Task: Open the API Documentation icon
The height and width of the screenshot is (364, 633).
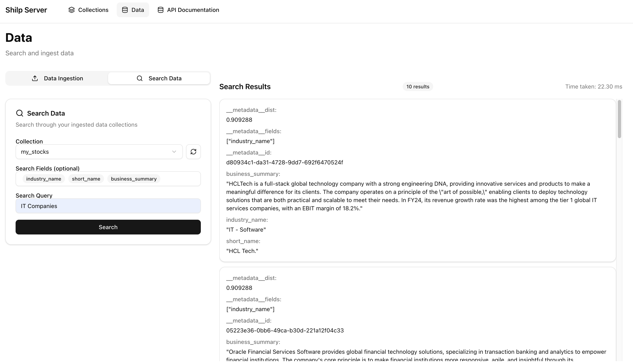Action: pos(160,10)
